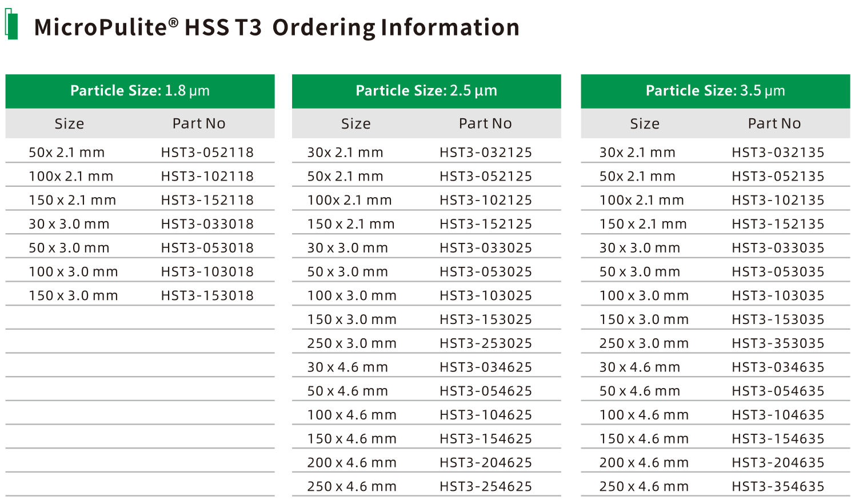Click size 200 x 4.6 mm beside HST3-204625
The image size is (855, 504).
(x=352, y=463)
